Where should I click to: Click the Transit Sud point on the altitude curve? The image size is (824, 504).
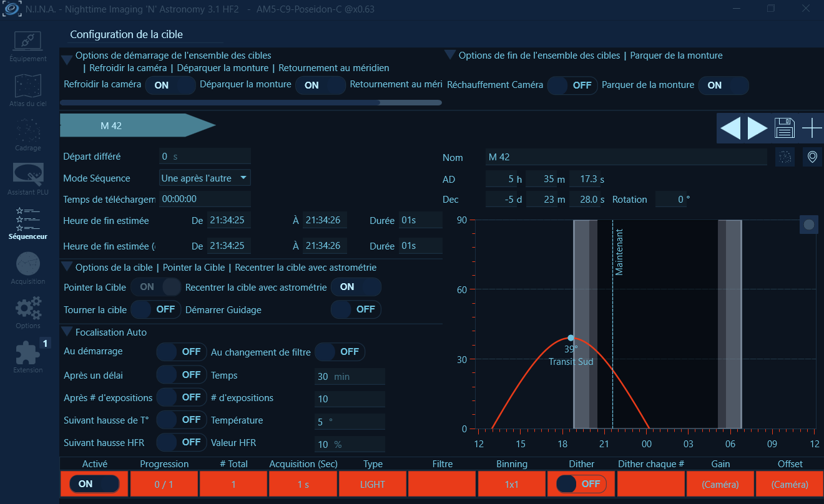pyautogui.click(x=571, y=337)
